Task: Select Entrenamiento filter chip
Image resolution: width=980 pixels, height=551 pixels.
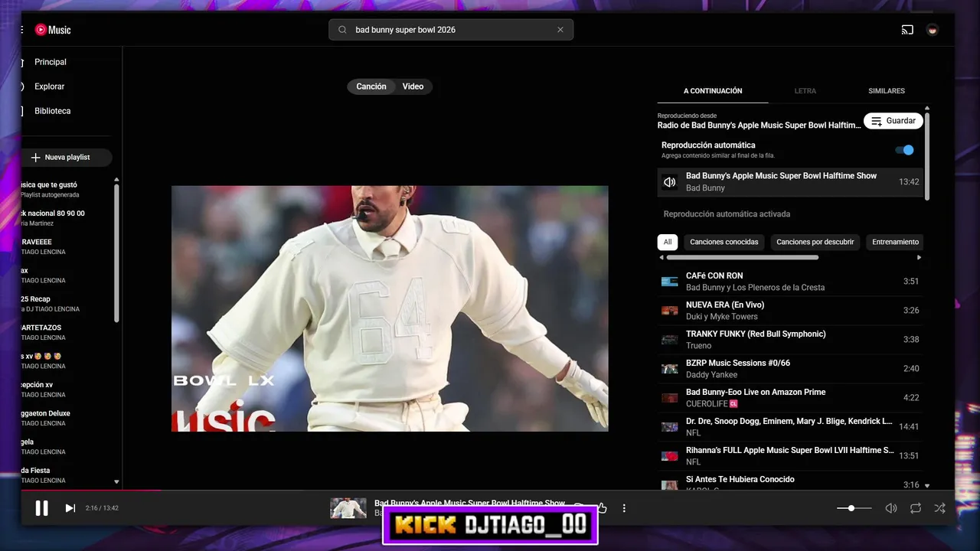Action: [895, 242]
